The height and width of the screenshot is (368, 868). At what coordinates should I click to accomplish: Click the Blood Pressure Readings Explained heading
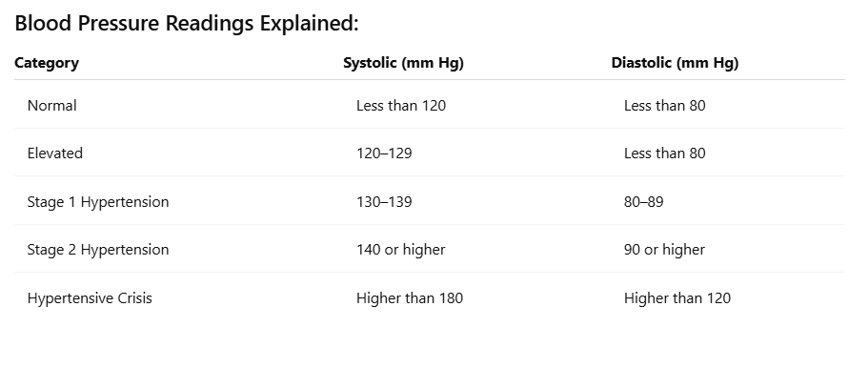pos(187,24)
